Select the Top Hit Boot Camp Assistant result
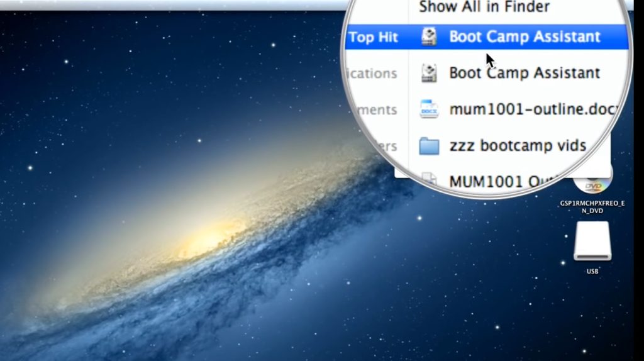This screenshot has width=644, height=361. (x=487, y=37)
